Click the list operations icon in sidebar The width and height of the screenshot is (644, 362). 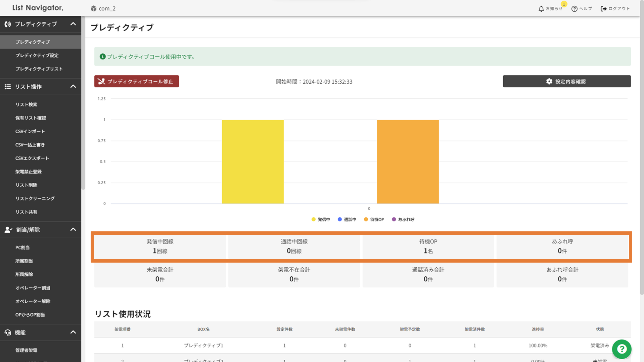pos(8,87)
